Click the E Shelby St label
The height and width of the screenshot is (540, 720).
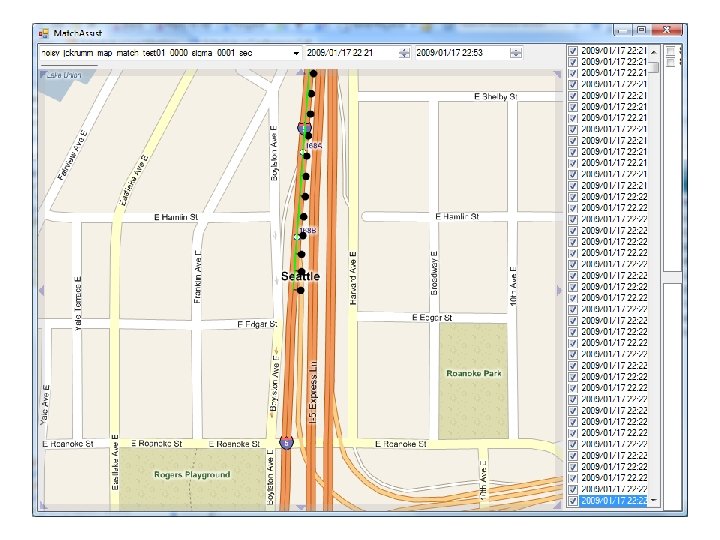coord(495,96)
